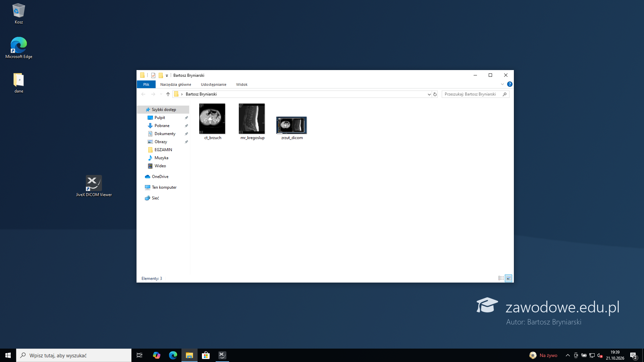Open recent locations dropdown arrow
Viewport: 644px width, 362px height.
click(x=161, y=94)
